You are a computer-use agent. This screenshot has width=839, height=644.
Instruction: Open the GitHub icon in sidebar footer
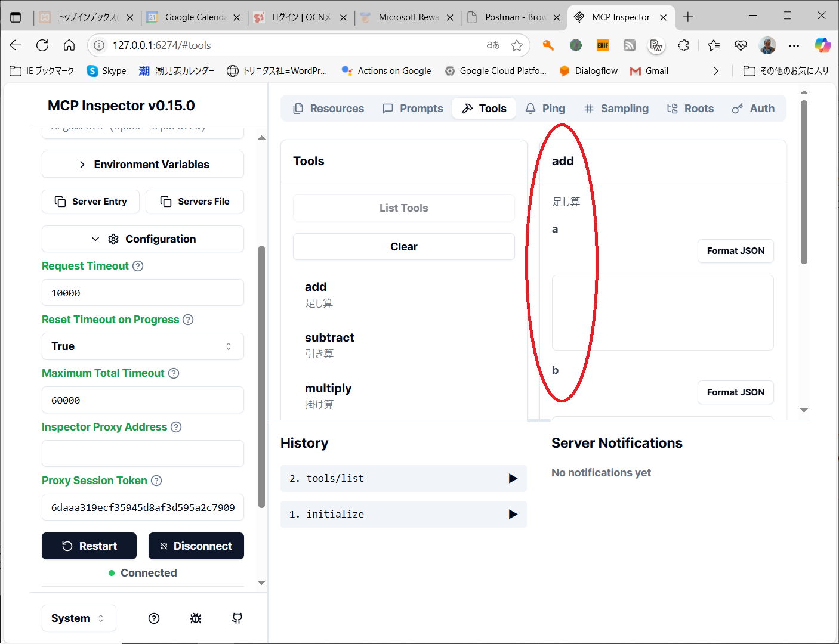[x=237, y=618]
